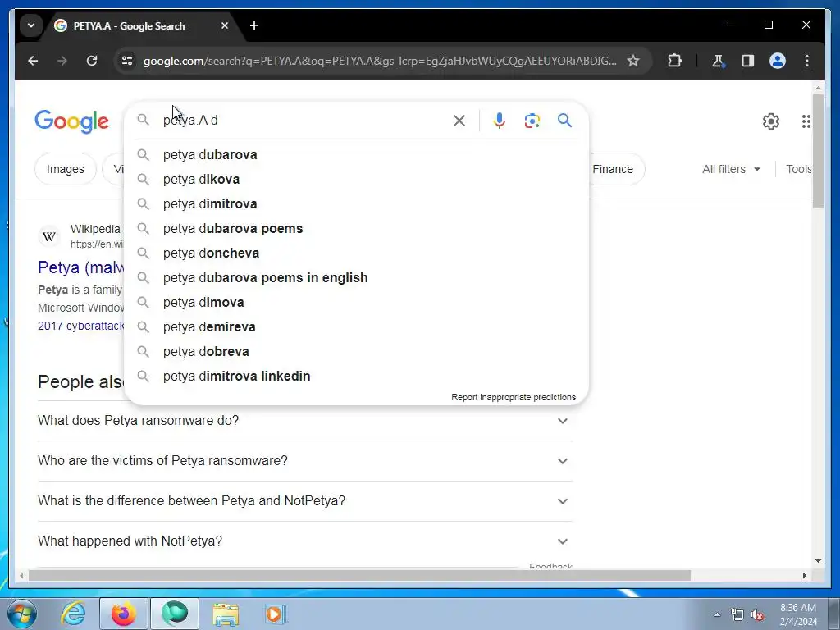Click the Chrome back arrow
The width and height of the screenshot is (840, 630).
[33, 61]
